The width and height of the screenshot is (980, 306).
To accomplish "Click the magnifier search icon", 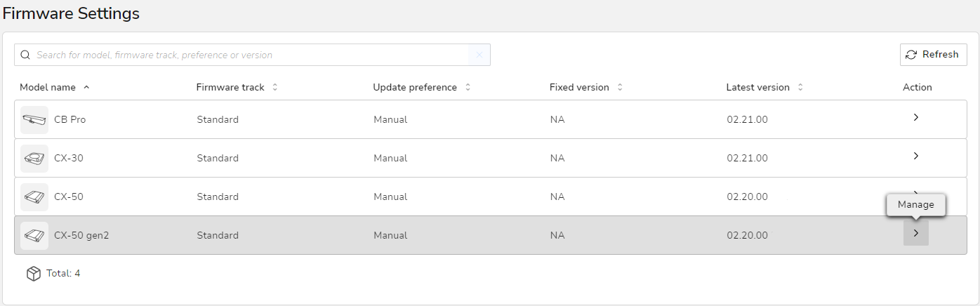I will [25, 55].
